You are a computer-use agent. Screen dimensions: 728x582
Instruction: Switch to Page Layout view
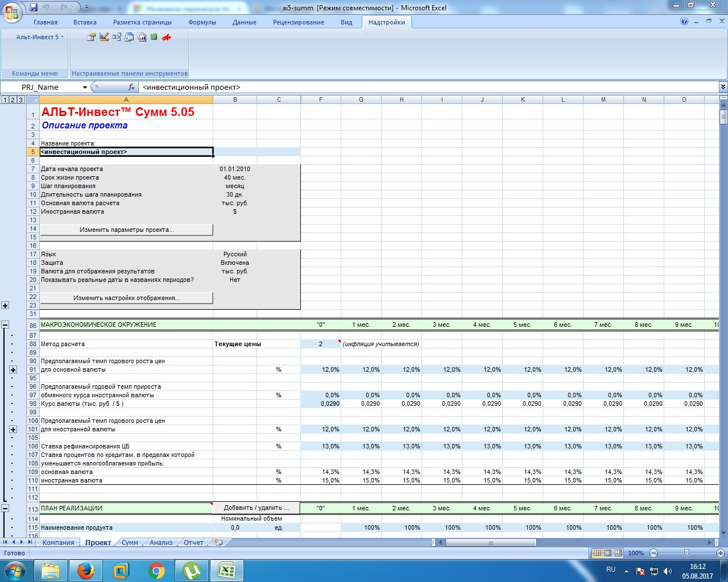tap(607, 553)
